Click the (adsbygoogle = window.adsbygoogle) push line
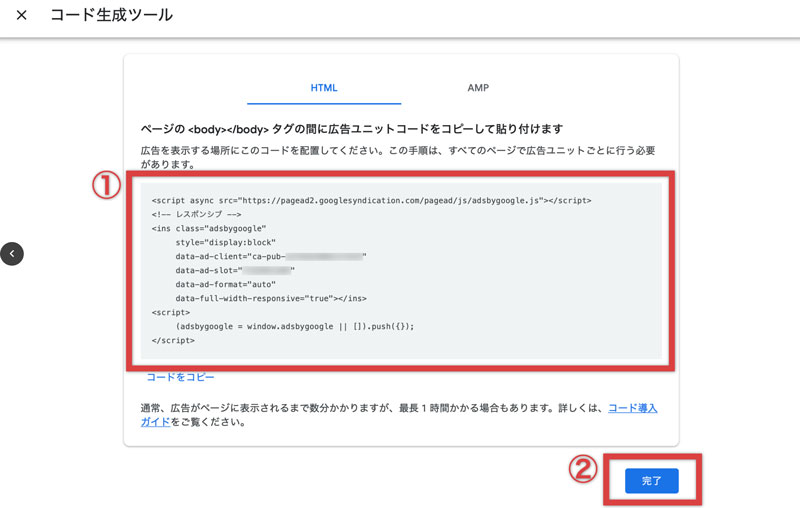The height and width of the screenshot is (508, 800). coord(295,326)
